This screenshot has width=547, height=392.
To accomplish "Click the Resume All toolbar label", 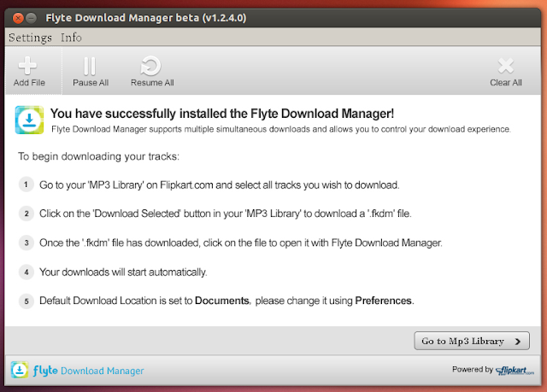I will [152, 83].
